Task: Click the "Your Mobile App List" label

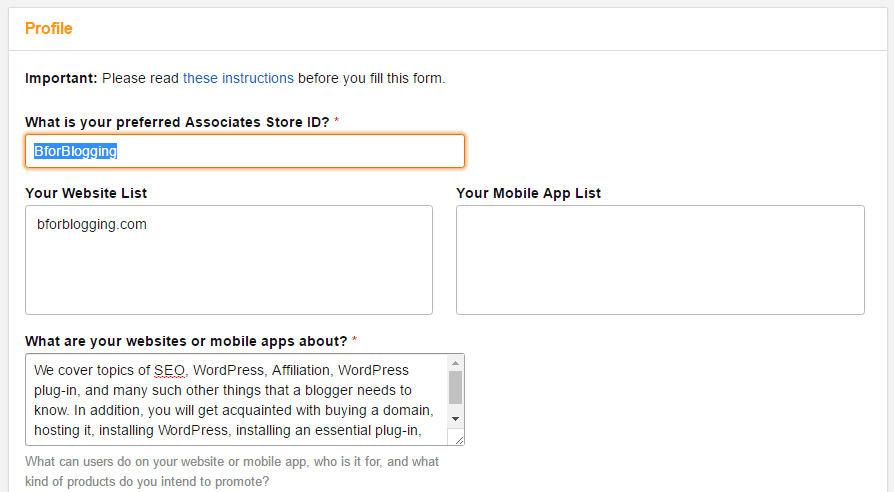Action: point(529,193)
